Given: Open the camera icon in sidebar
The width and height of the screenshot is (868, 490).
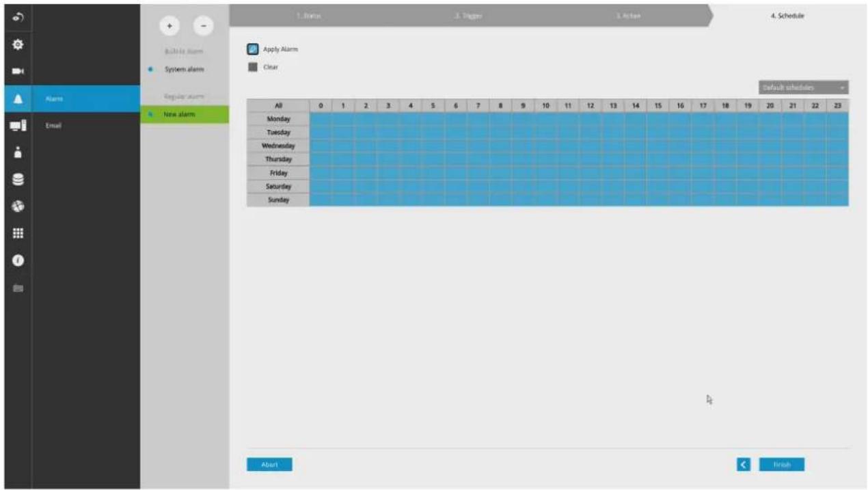Looking at the screenshot, I should [x=18, y=71].
